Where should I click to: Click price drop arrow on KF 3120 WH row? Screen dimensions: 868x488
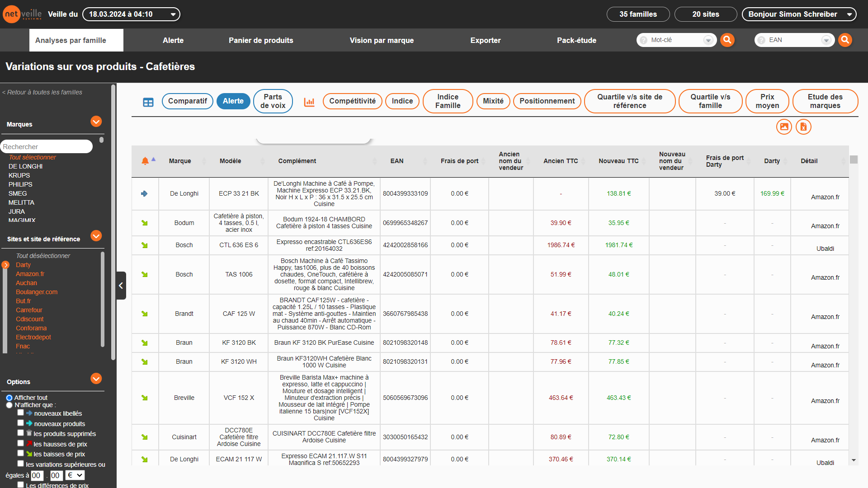pyautogui.click(x=145, y=362)
